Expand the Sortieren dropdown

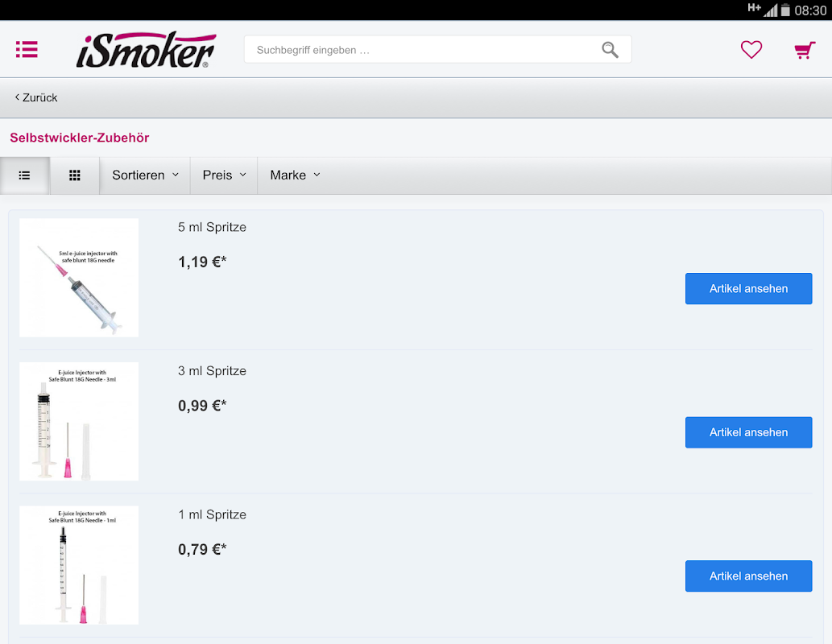[x=145, y=175]
